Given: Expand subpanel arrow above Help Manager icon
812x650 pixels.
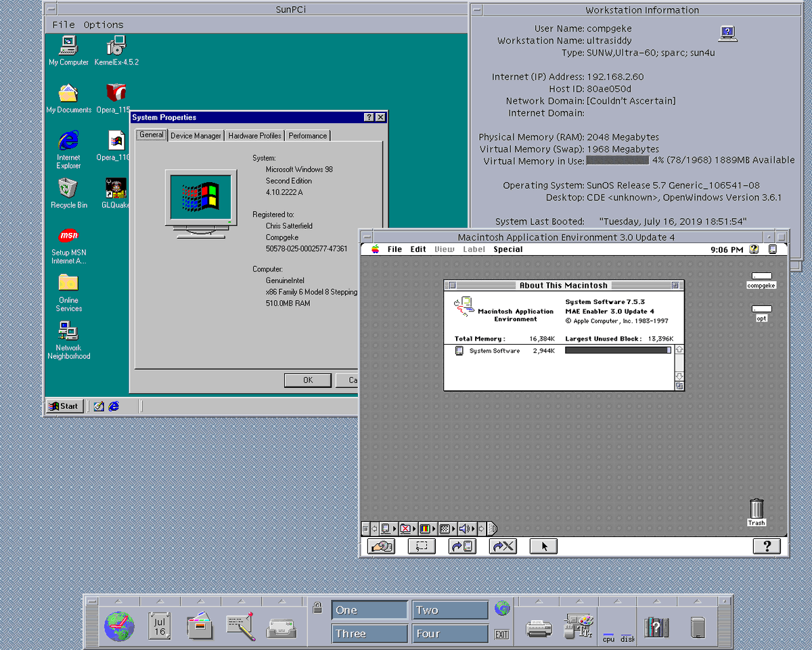Looking at the screenshot, I should pyautogui.click(x=656, y=601).
